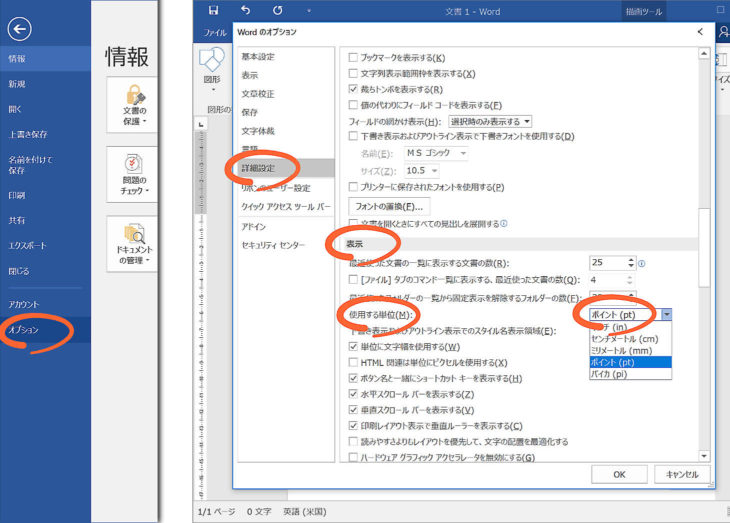
Task: Click the Undo arrow in title bar
Action: click(x=244, y=10)
